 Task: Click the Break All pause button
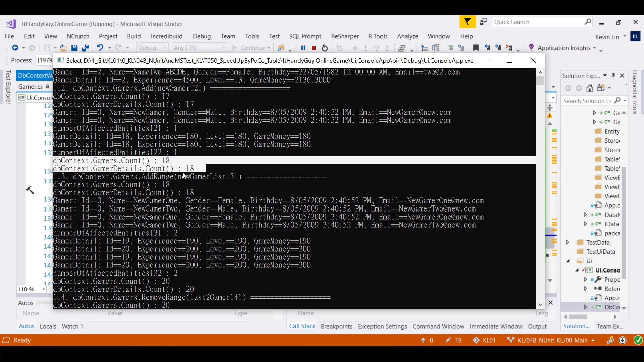pyautogui.click(x=303, y=48)
